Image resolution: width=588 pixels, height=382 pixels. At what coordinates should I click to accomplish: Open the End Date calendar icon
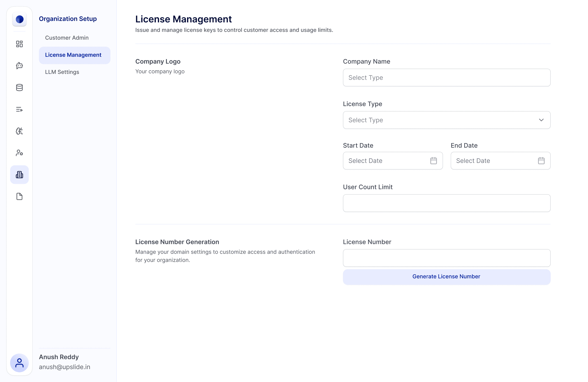541,161
